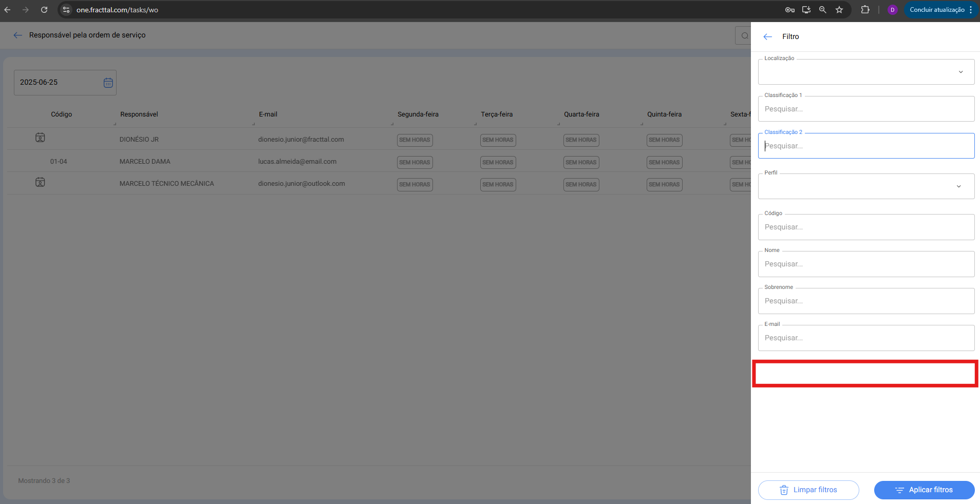Click the address bar URL one.fracttal.com

(117, 10)
